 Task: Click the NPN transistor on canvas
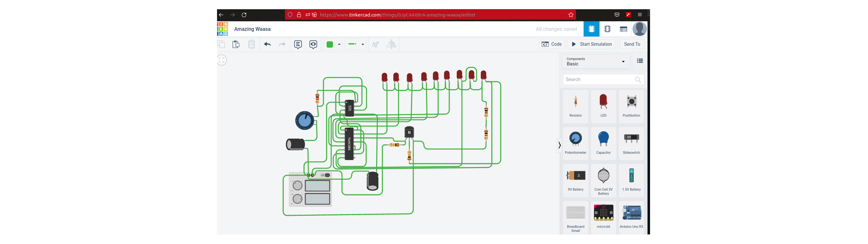click(409, 132)
